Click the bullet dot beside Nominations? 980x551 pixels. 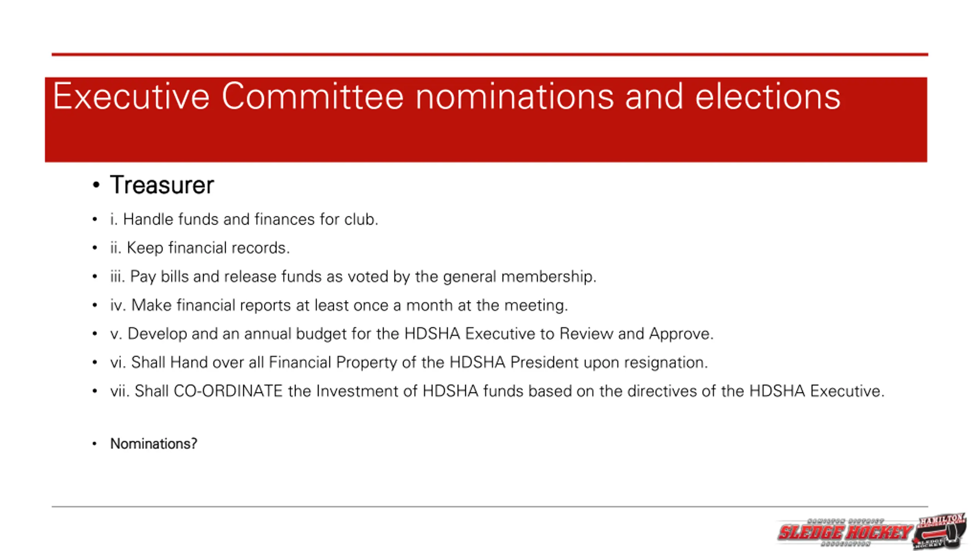click(95, 444)
